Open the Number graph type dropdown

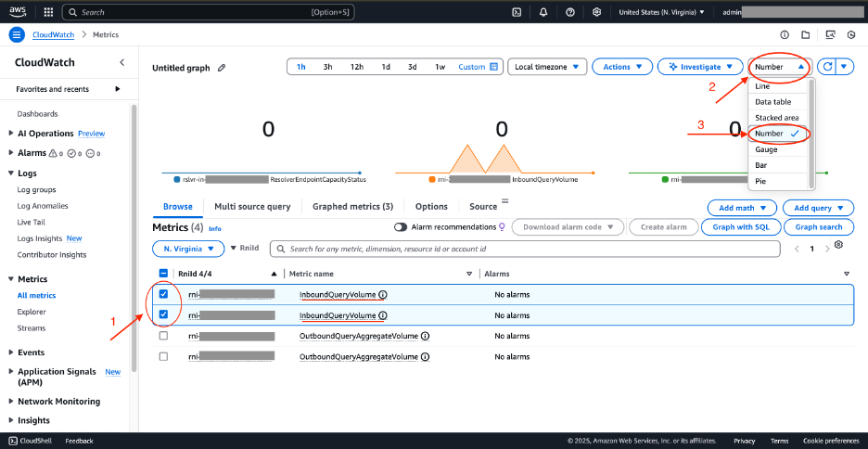[x=780, y=67]
